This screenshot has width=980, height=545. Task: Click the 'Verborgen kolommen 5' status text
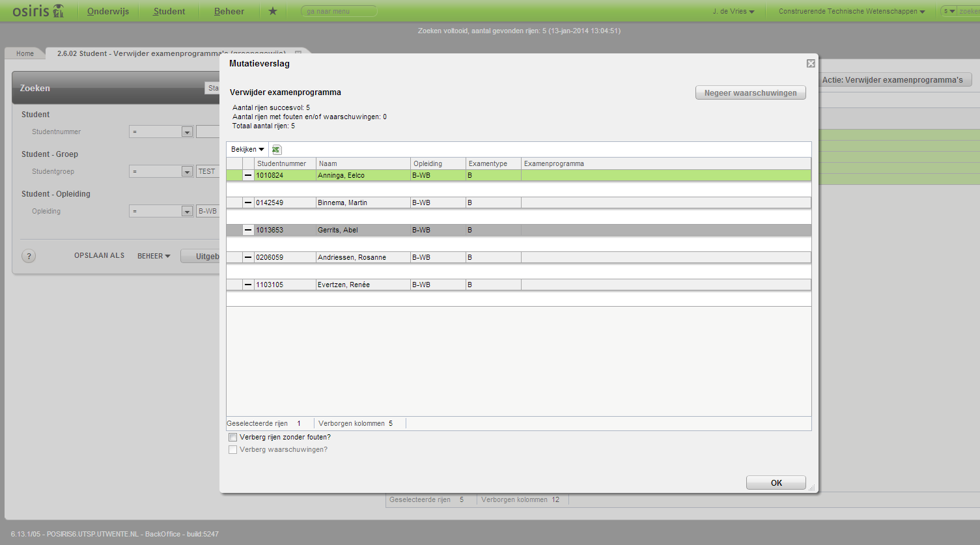point(356,423)
